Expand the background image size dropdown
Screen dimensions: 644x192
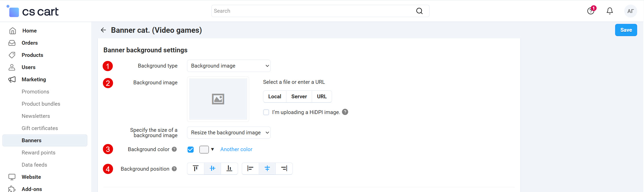pos(229,133)
